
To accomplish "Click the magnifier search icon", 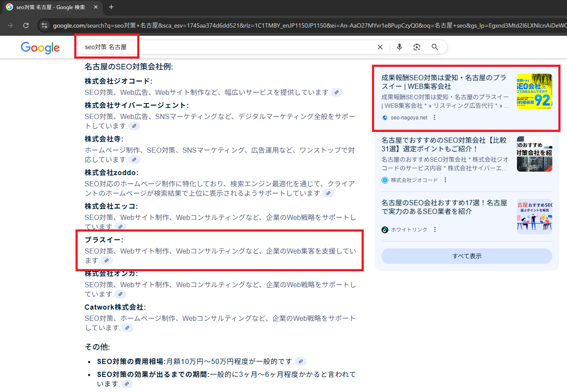I will (x=435, y=47).
